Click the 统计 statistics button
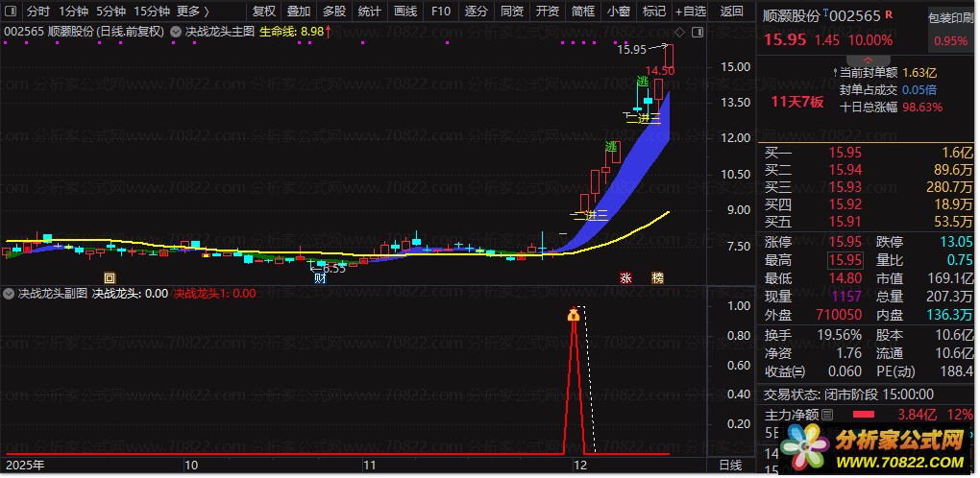Viewport: 980px width, 478px height. [x=370, y=12]
